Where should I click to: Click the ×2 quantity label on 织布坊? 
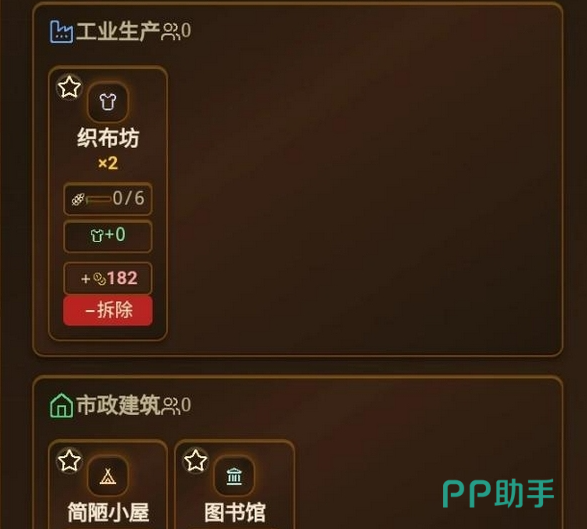point(108,163)
